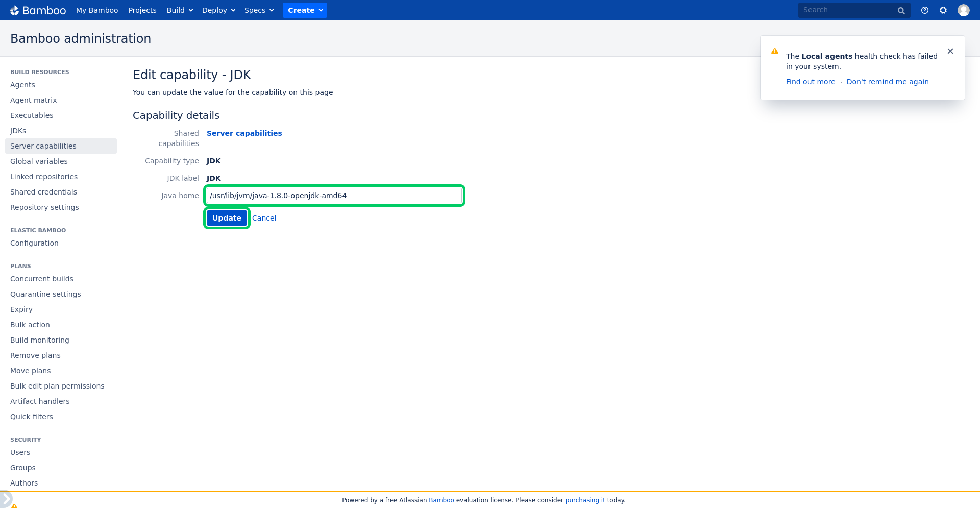Click the warning triangle in notification
Screen dimensions: 980x508
click(775, 51)
